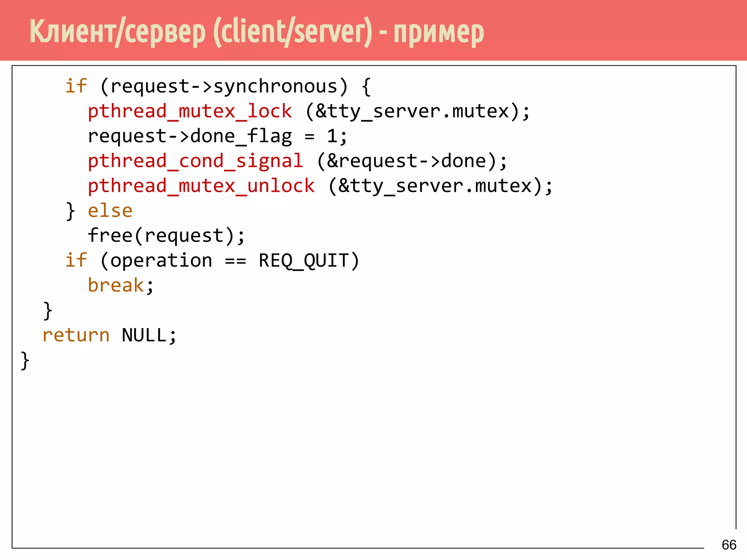
Task: Click the line 'free(request);'
Action: [166, 236]
